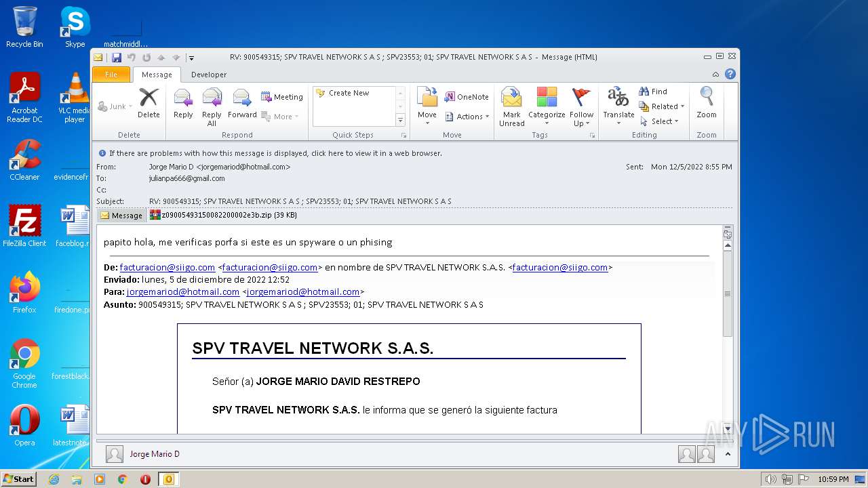Click the Reply All button
868x488 pixels.
[x=212, y=107]
